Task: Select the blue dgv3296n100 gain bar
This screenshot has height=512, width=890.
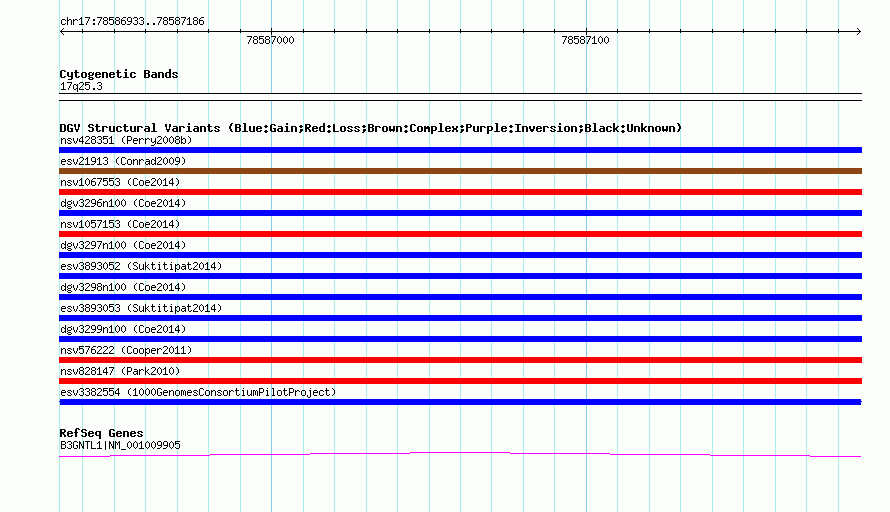Action: click(x=460, y=213)
